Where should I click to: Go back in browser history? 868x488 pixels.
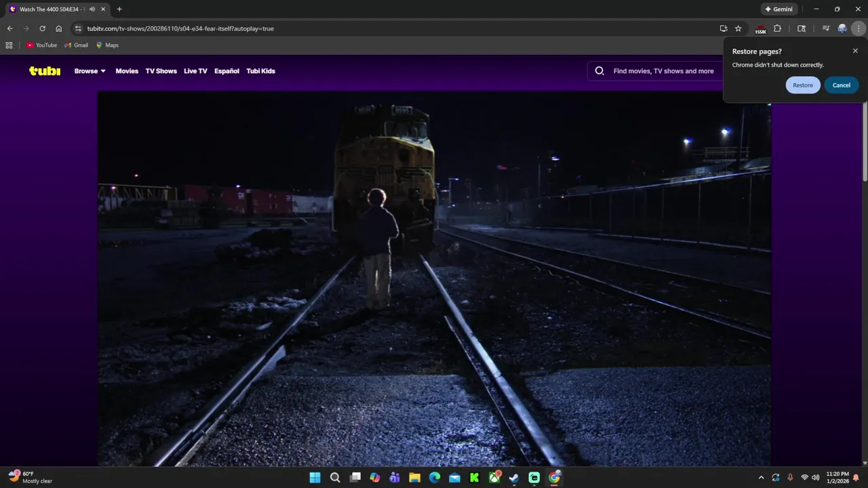click(9, 28)
